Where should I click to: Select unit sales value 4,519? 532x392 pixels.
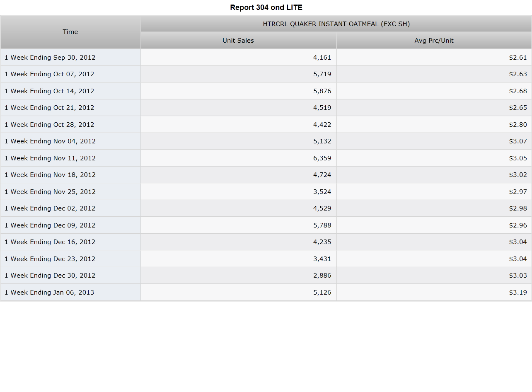pyautogui.click(x=322, y=108)
